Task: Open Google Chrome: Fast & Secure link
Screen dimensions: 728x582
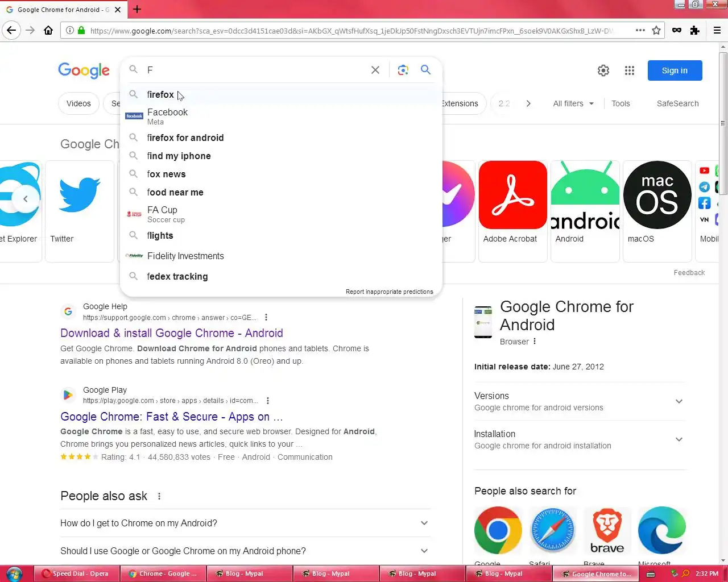Action: pyautogui.click(x=172, y=417)
